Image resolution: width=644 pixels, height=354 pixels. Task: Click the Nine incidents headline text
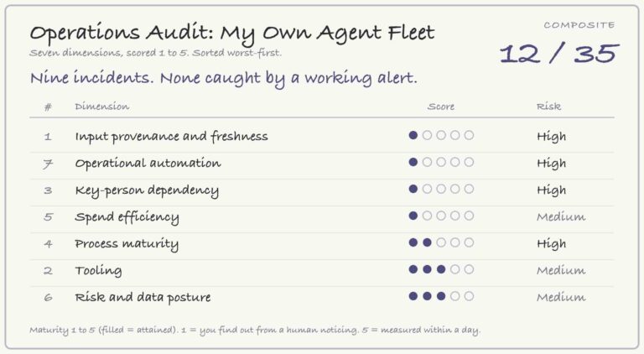tap(223, 78)
